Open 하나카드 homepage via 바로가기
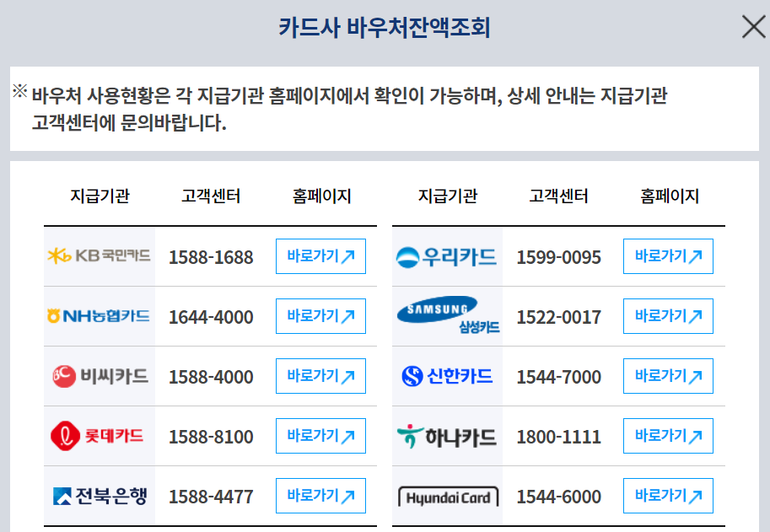The width and height of the screenshot is (770, 532). coord(668,436)
